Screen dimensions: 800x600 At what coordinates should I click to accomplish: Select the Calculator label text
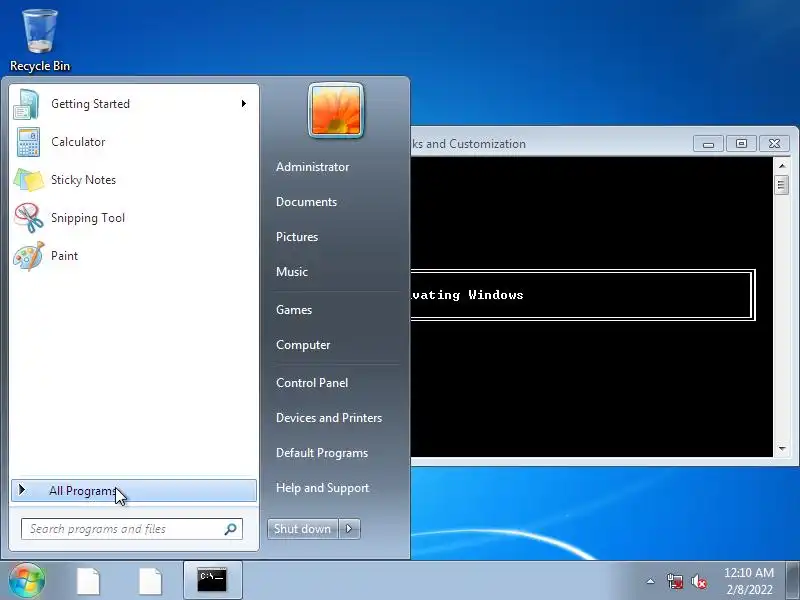78,142
